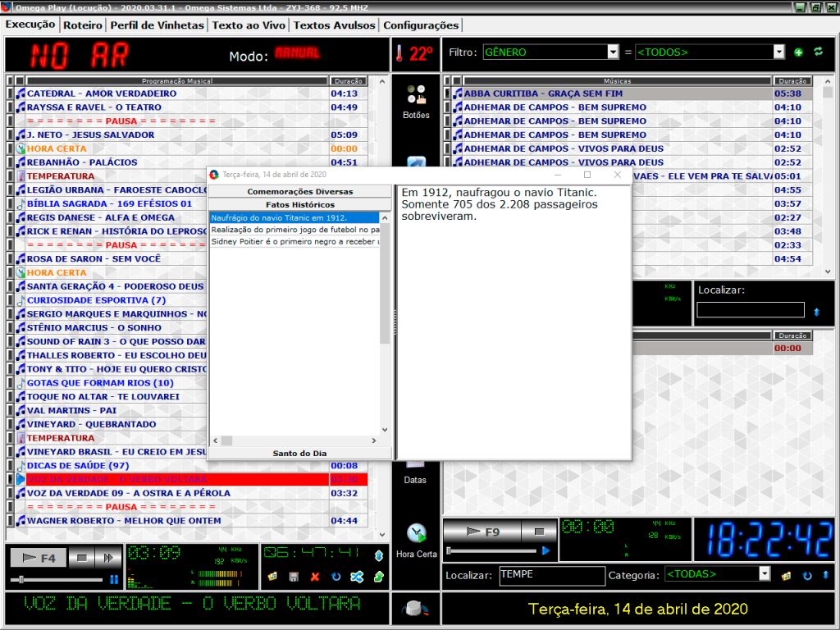Screen dimensions: 840x630
Task: Open the GÊNERO filter dropdown
Action: coord(613,52)
